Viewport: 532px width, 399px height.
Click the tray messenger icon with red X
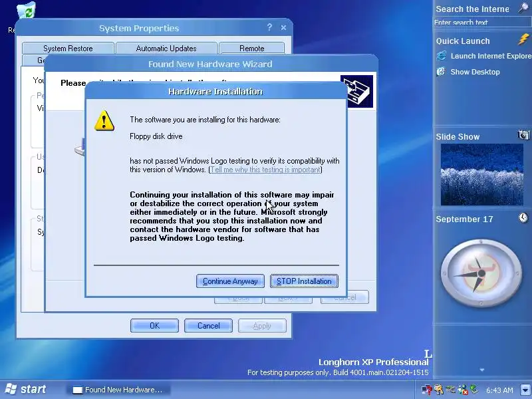462,390
